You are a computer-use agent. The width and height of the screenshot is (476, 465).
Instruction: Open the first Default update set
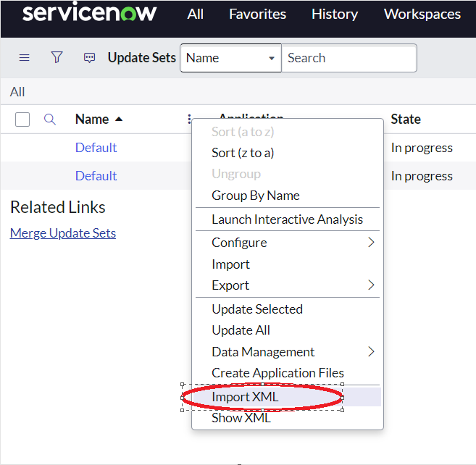96,148
